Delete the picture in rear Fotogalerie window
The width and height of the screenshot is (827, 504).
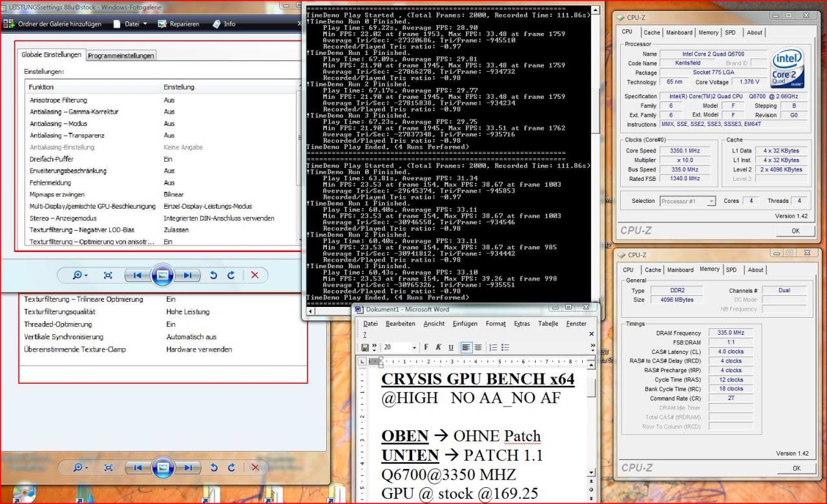tap(255, 467)
